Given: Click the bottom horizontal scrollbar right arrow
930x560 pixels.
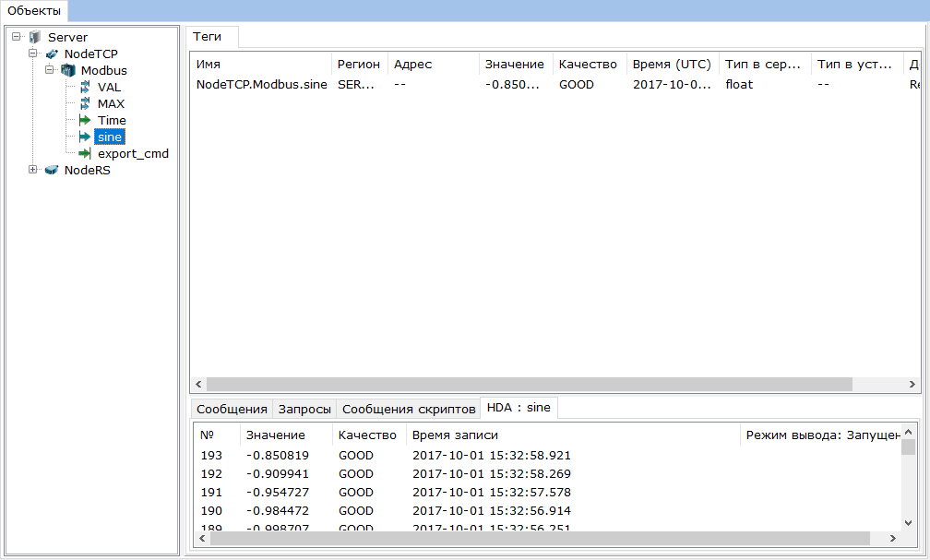Looking at the screenshot, I should pos(893,536).
